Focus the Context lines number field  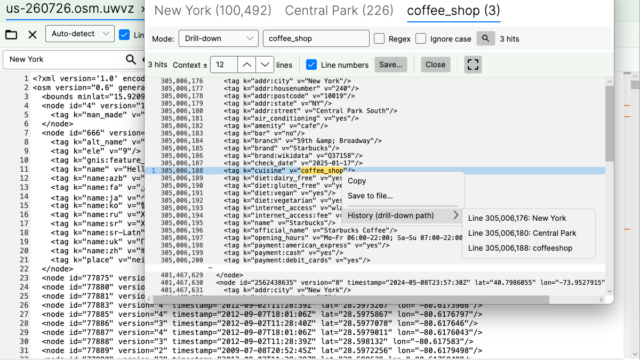(224, 64)
